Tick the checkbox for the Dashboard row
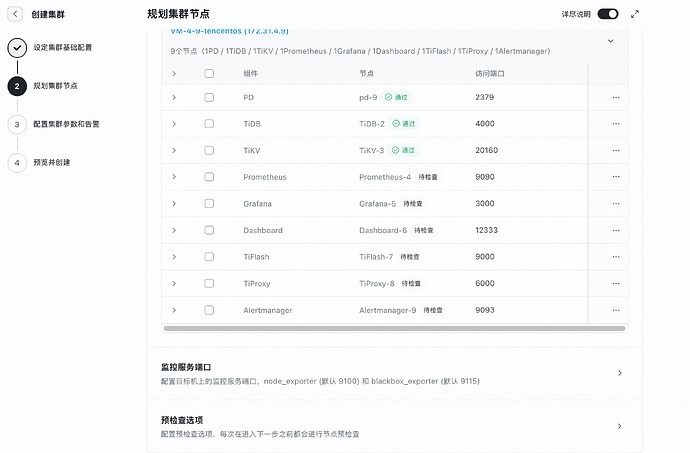Screen dimensions: 690x453 [209, 230]
